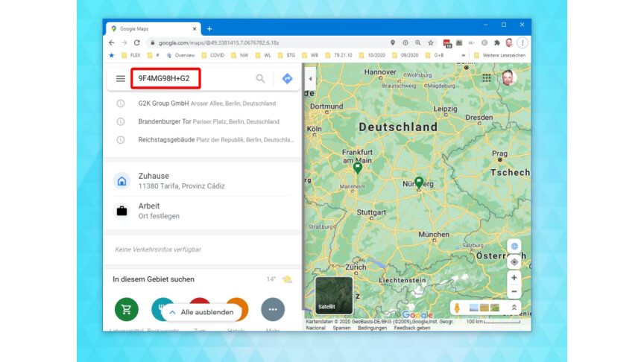The width and height of the screenshot is (644, 362).
Task: Open Weitere Lesezeichen folder
Action: pyautogui.click(x=499, y=55)
